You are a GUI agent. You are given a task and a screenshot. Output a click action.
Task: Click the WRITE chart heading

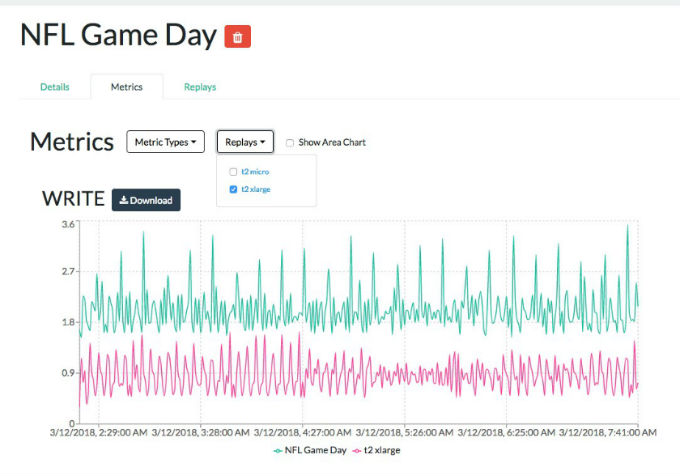coord(73,199)
